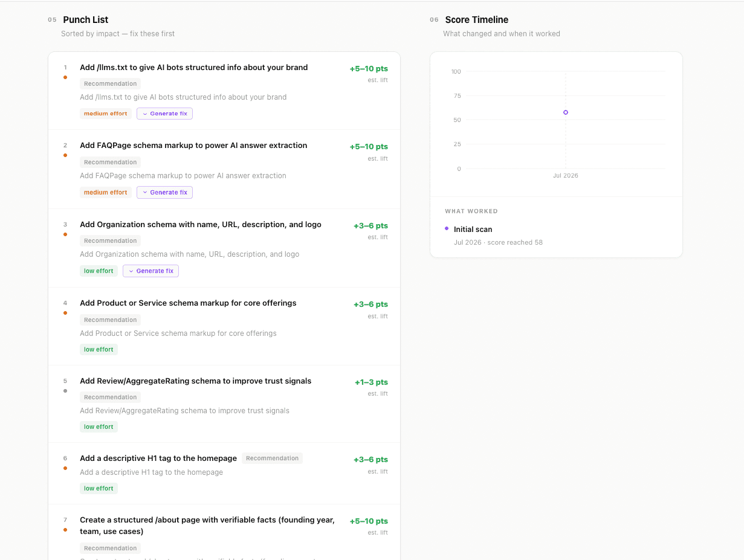This screenshot has width=744, height=560.
Task: Click the low effort tag on H1 tag item
Action: click(99, 488)
